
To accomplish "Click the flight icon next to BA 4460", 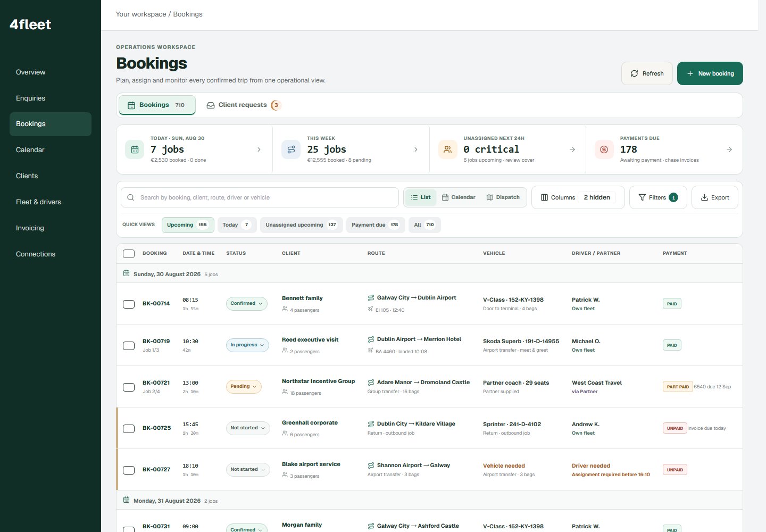I will (x=370, y=351).
